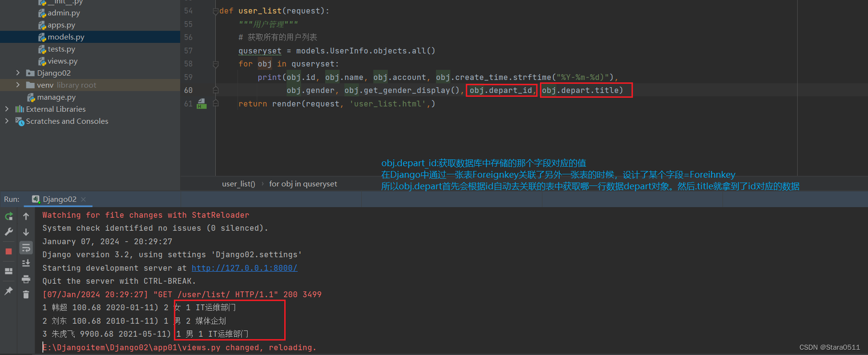Place cursor on queryset variable on line 57
The height and width of the screenshot is (355, 868).
pos(260,51)
